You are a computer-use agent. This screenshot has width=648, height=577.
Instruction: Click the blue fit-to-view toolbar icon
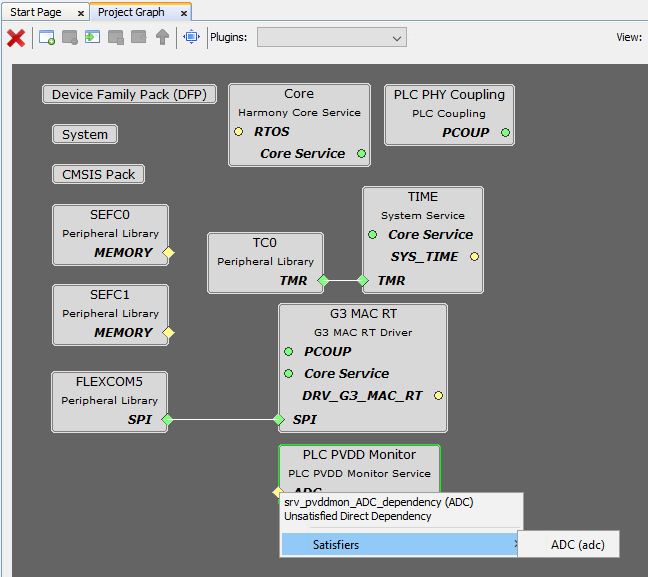coord(191,37)
